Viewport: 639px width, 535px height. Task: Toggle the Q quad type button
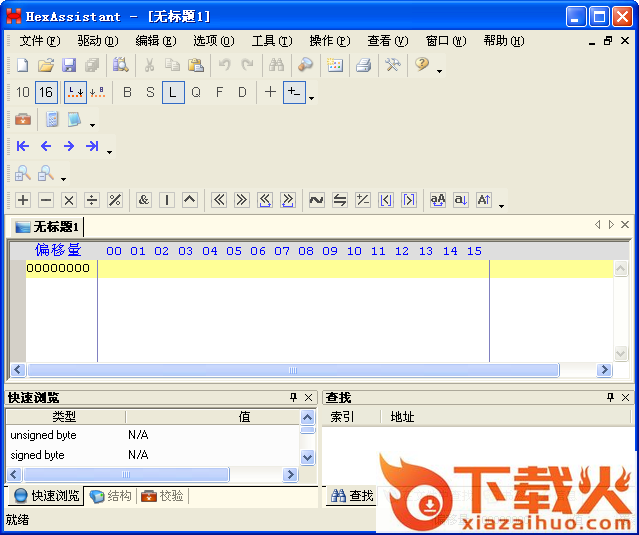point(196,92)
